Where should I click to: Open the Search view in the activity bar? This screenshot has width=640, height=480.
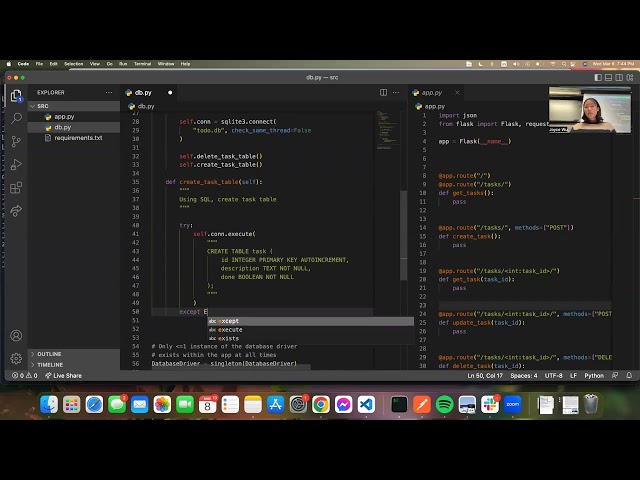[16, 119]
